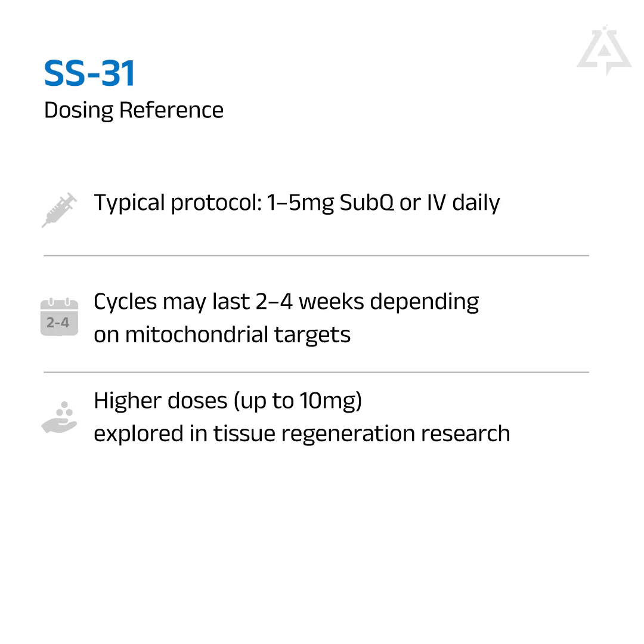This screenshot has width=644, height=644.
Task: Click 'explored in tissue regeneration research' line
Action: [x=302, y=434]
